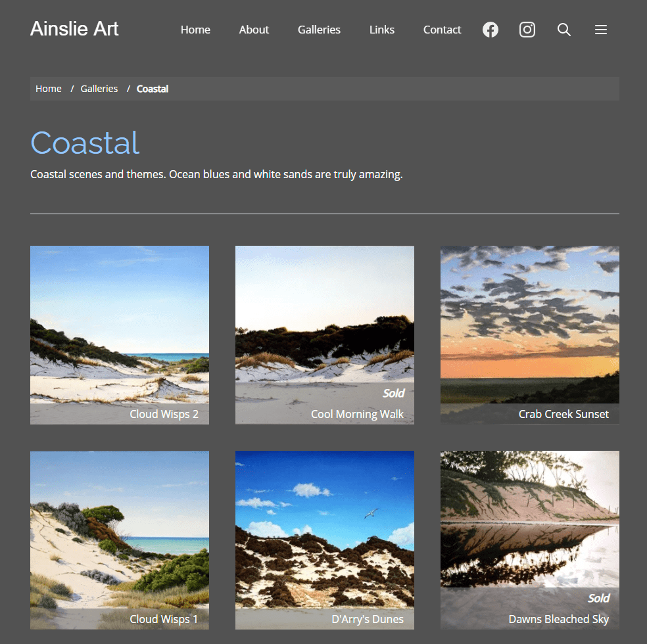View the Cool Morning Walk artwork
Viewport: 647px width, 644px height.
point(324,334)
